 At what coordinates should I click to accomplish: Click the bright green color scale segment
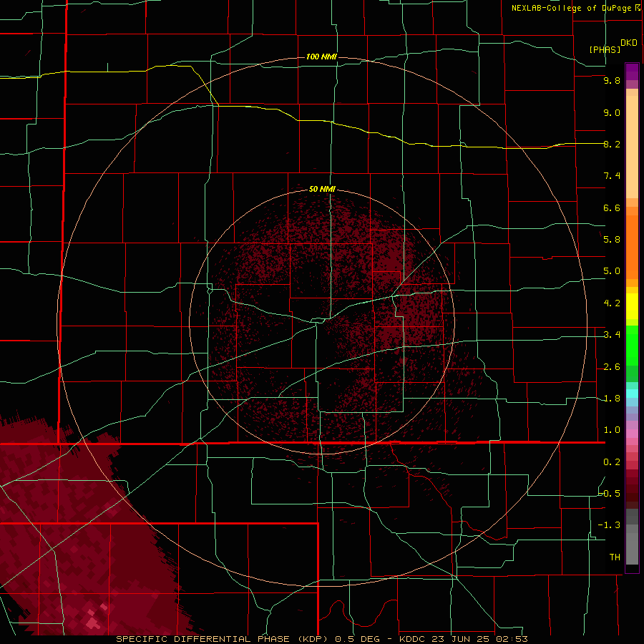click(x=632, y=346)
